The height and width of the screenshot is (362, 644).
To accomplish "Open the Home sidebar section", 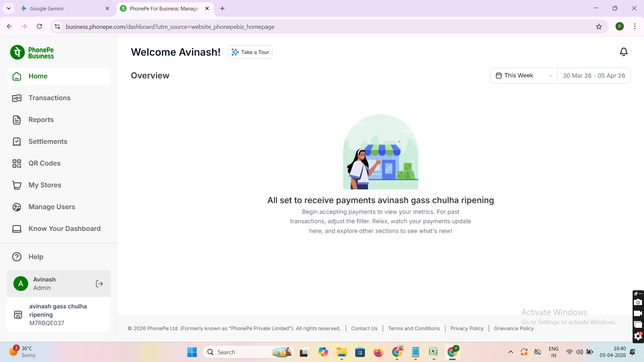I will click(x=58, y=76).
